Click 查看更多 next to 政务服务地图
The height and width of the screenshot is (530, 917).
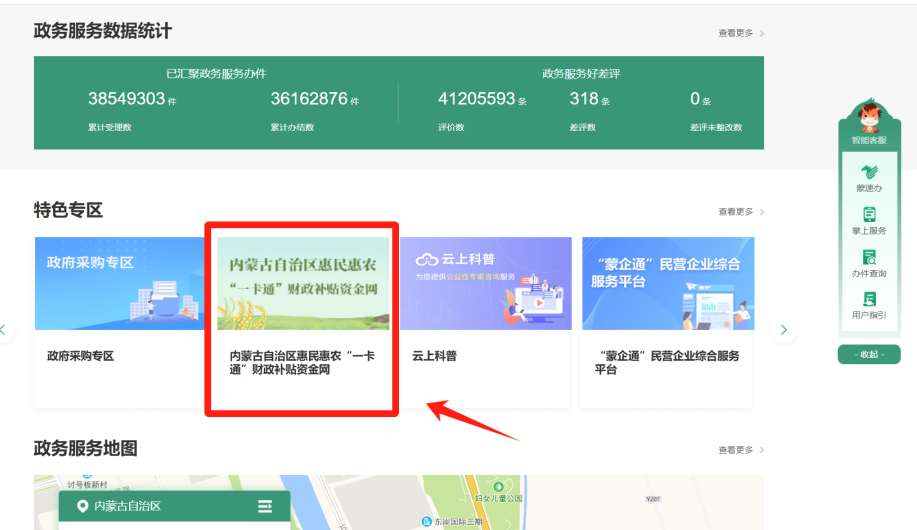[x=740, y=450]
